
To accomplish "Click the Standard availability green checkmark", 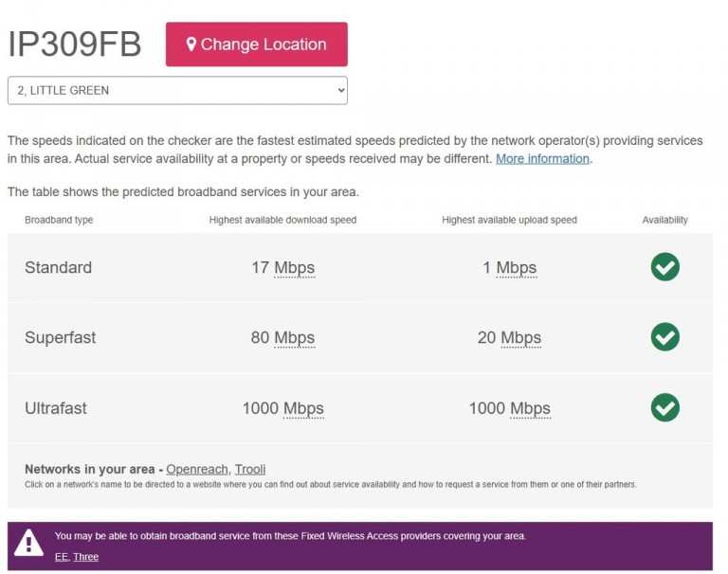I will click(x=664, y=267).
